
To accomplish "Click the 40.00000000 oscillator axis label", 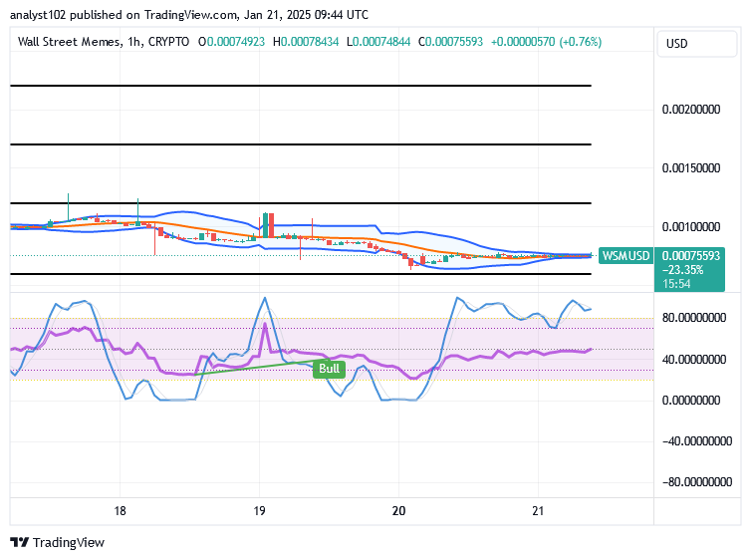I will click(x=694, y=360).
